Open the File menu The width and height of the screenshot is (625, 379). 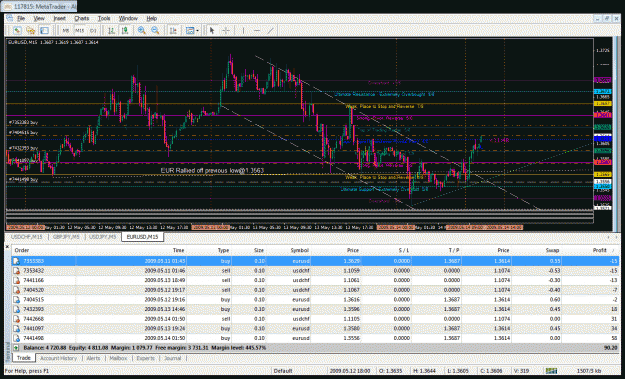tap(21, 18)
